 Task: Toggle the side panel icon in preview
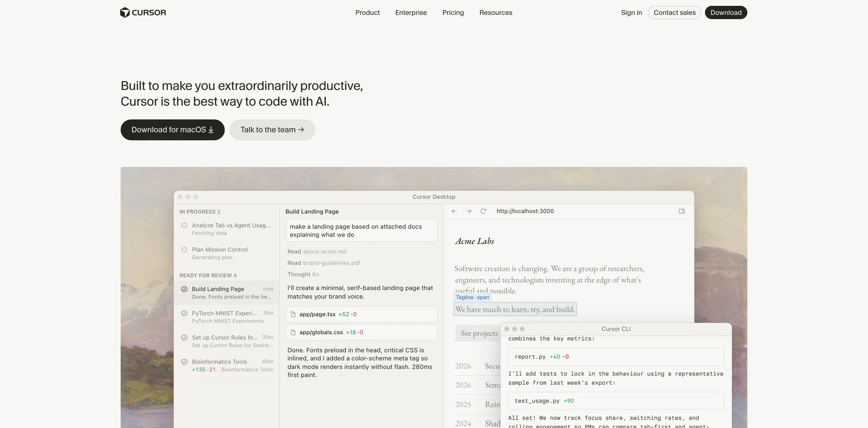coord(682,211)
